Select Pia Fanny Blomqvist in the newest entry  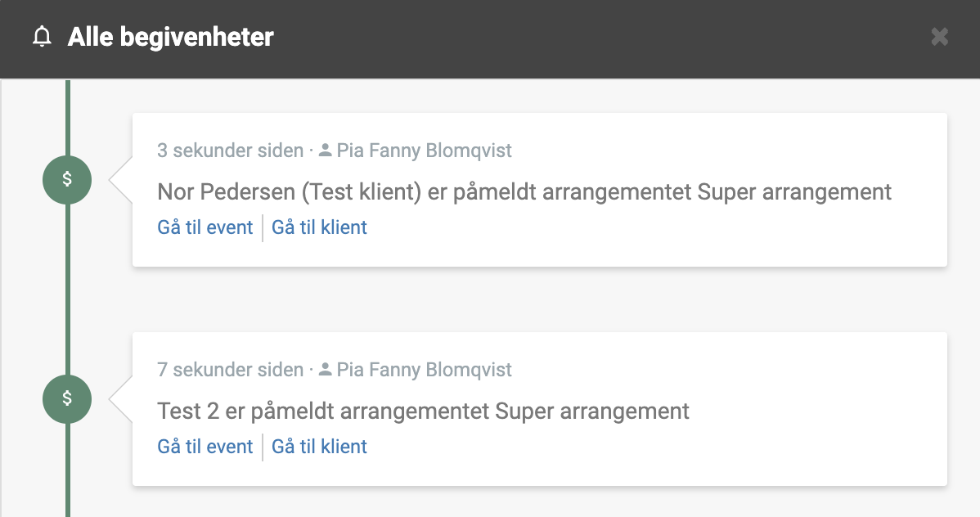pos(425,151)
